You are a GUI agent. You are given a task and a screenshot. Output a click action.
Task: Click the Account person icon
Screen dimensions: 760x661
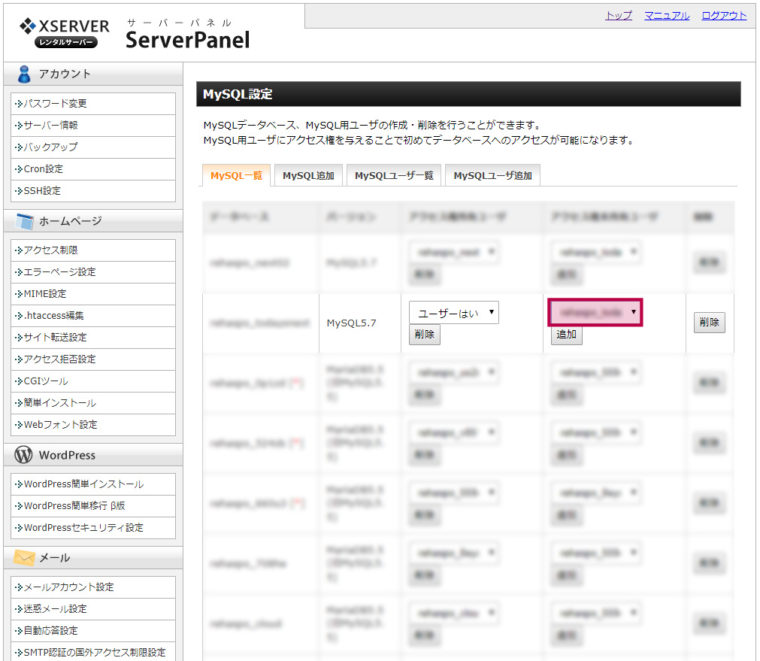24,74
